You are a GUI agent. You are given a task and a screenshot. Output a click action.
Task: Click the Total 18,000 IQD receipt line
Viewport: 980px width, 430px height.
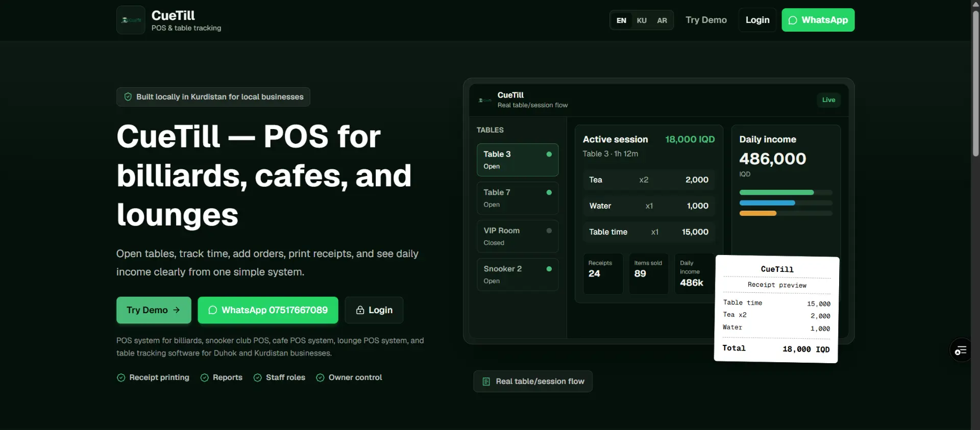776,349
